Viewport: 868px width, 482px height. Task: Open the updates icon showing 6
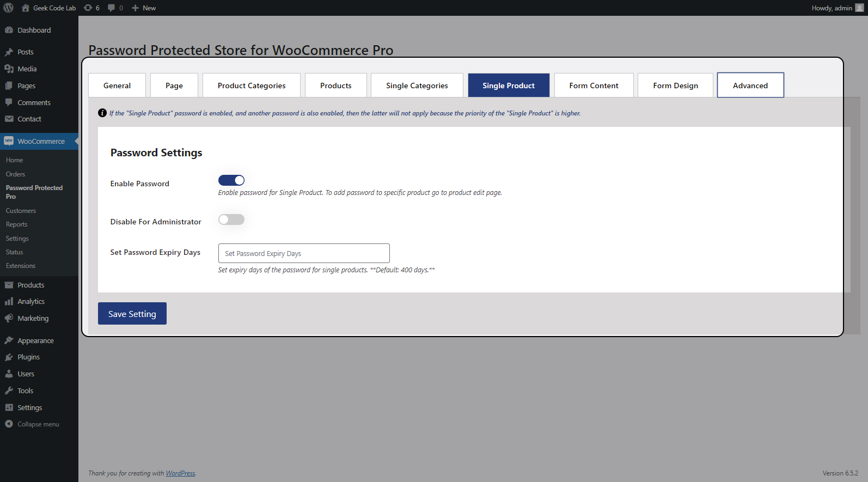pyautogui.click(x=88, y=8)
